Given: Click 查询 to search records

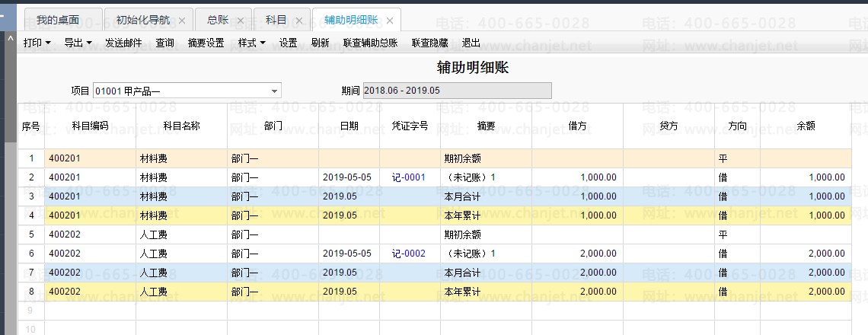Looking at the screenshot, I should click(165, 43).
